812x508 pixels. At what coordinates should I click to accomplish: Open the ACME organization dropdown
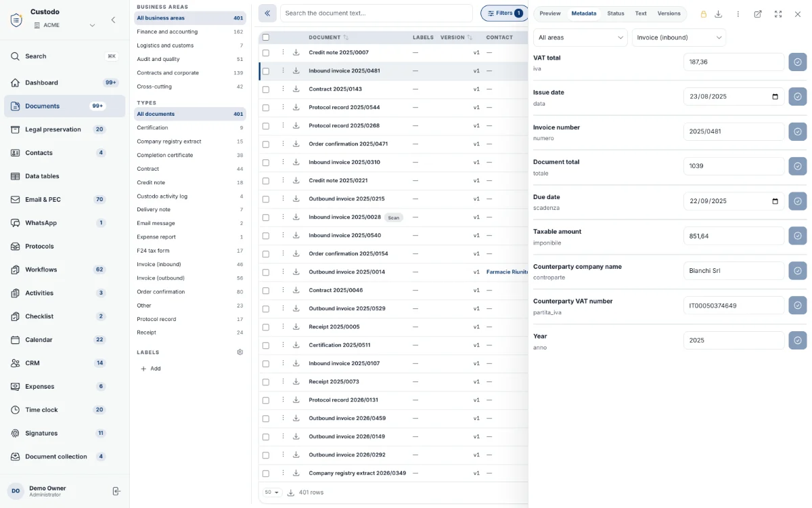click(64, 25)
